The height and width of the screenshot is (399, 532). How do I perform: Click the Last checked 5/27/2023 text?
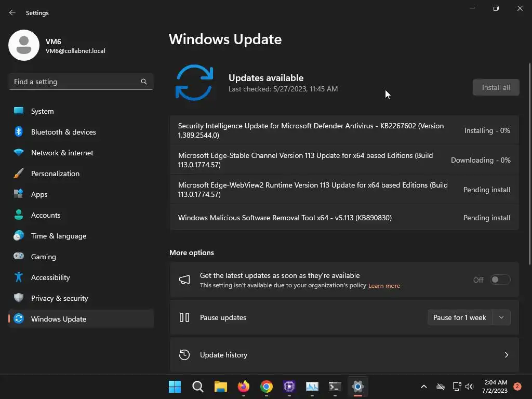[x=283, y=89]
